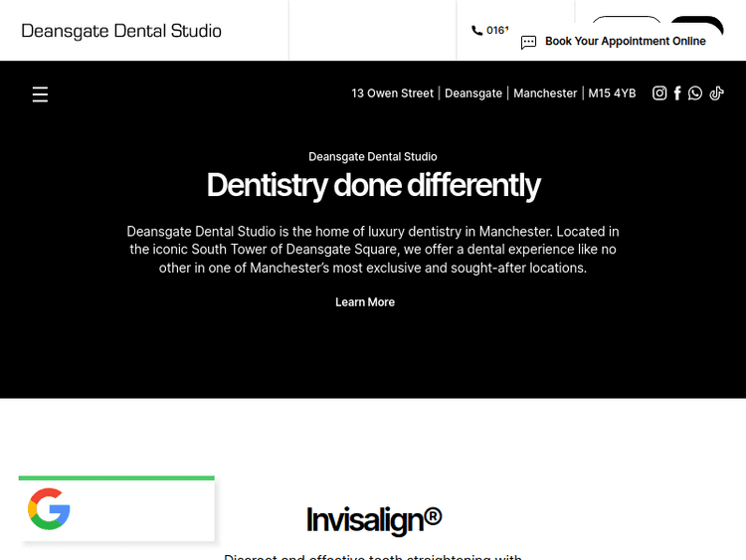Click the Invisalign® heading
Viewport: 746px width, 560px height.
[374, 519]
